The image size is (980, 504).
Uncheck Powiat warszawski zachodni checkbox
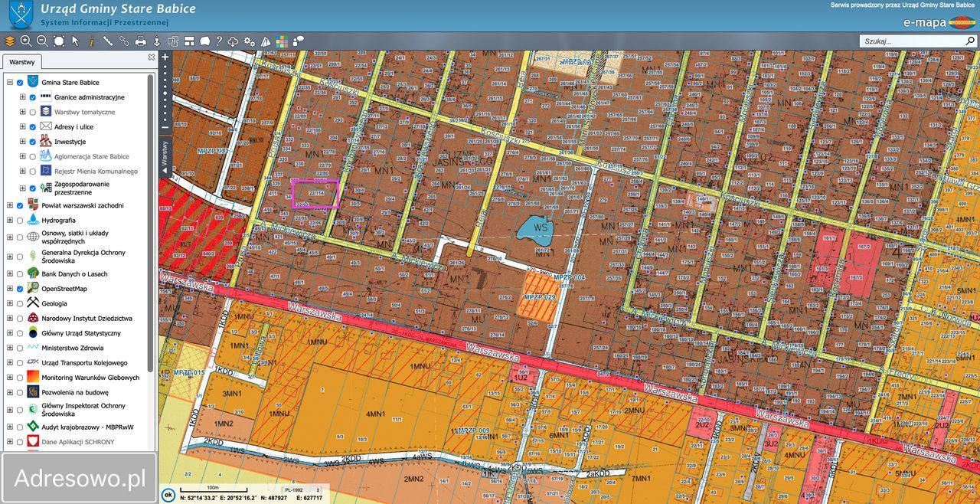coord(20,206)
